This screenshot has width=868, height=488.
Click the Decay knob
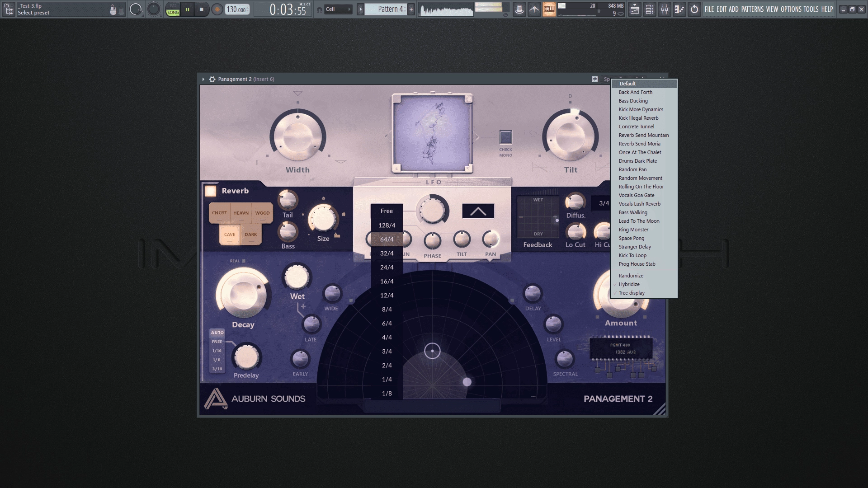[243, 293]
